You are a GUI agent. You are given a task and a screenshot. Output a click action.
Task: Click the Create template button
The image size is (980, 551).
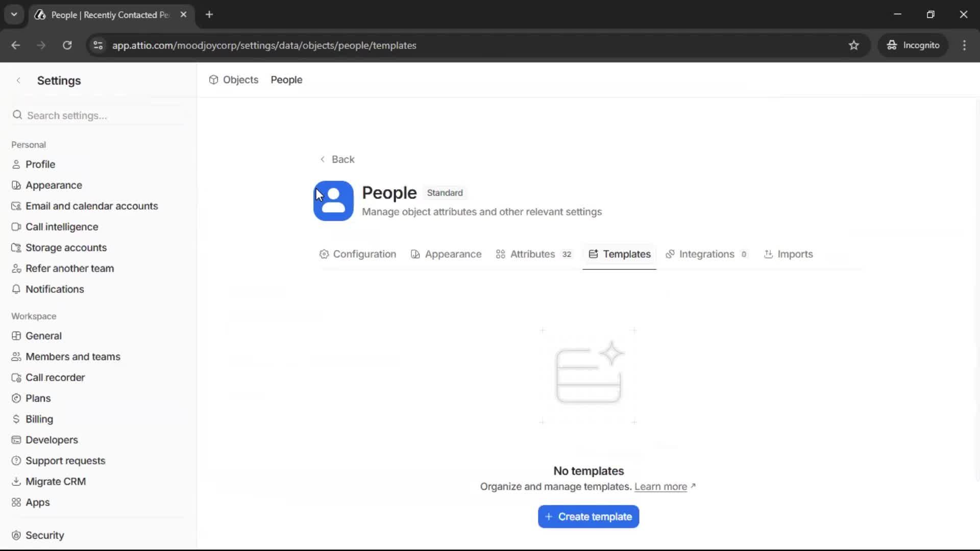tap(588, 516)
